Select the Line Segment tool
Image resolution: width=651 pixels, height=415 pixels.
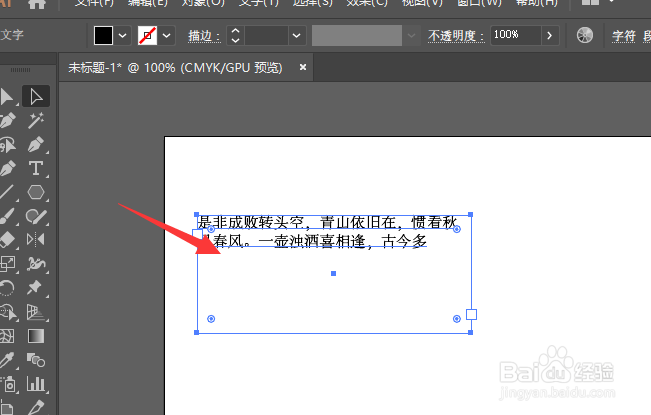tap(7, 193)
